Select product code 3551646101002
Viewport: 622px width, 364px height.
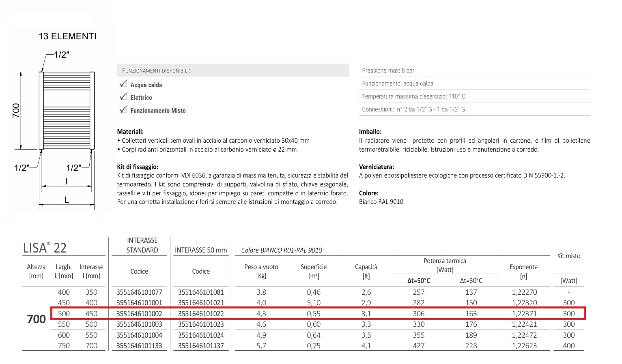tap(139, 314)
